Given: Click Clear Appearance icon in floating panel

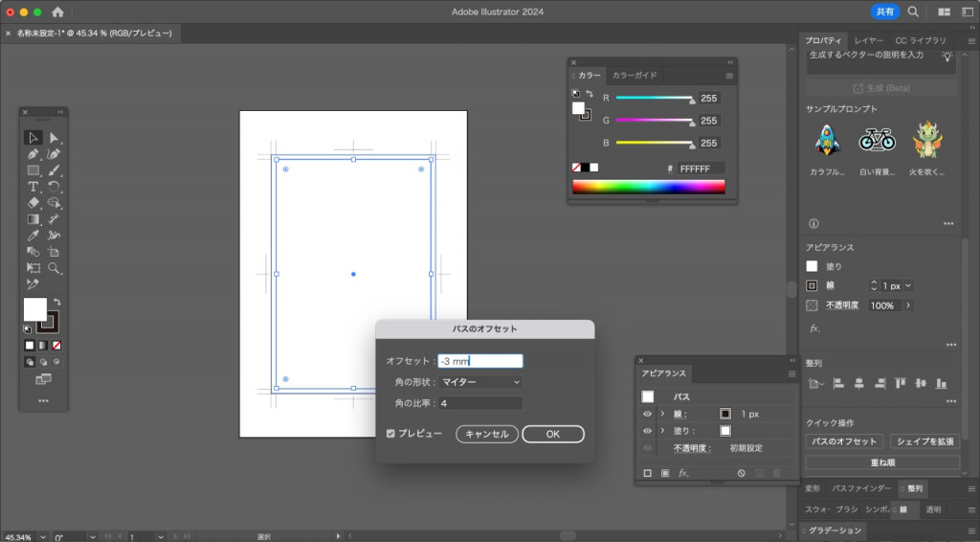Looking at the screenshot, I should click(x=742, y=473).
